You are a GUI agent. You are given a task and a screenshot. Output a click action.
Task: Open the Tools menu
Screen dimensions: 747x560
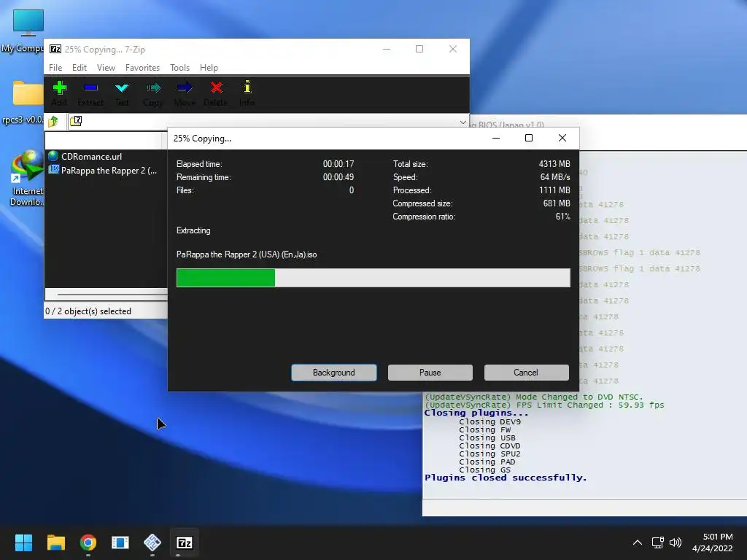pos(179,68)
